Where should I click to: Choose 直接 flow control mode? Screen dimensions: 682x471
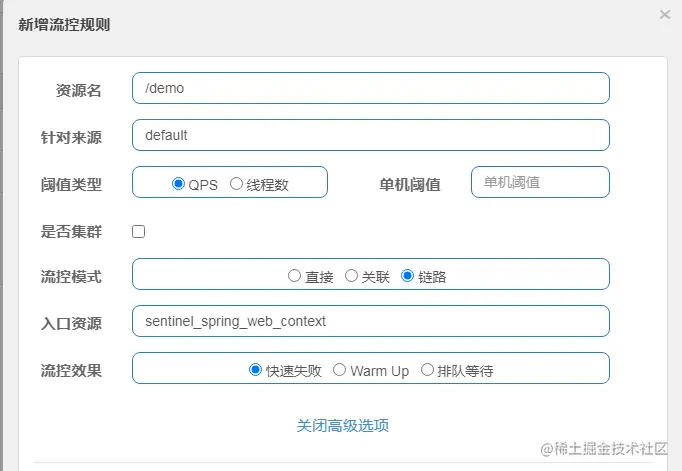tap(294, 275)
